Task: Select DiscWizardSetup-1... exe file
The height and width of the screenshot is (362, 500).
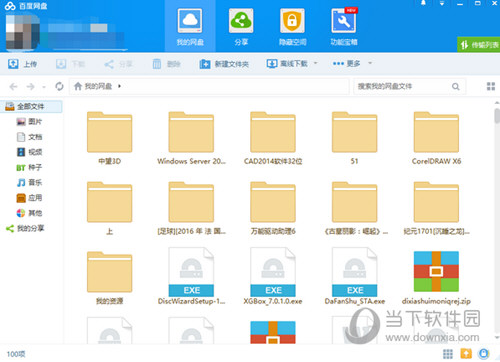Action: pos(191,276)
